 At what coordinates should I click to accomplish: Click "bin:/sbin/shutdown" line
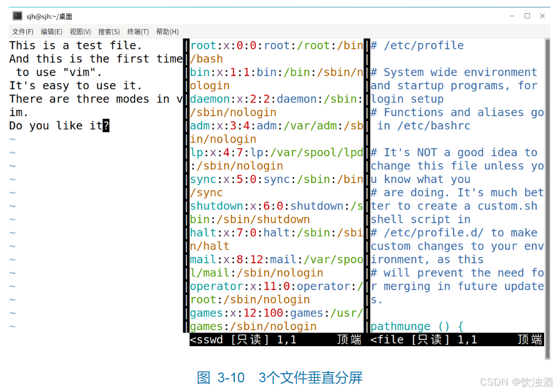click(x=250, y=219)
